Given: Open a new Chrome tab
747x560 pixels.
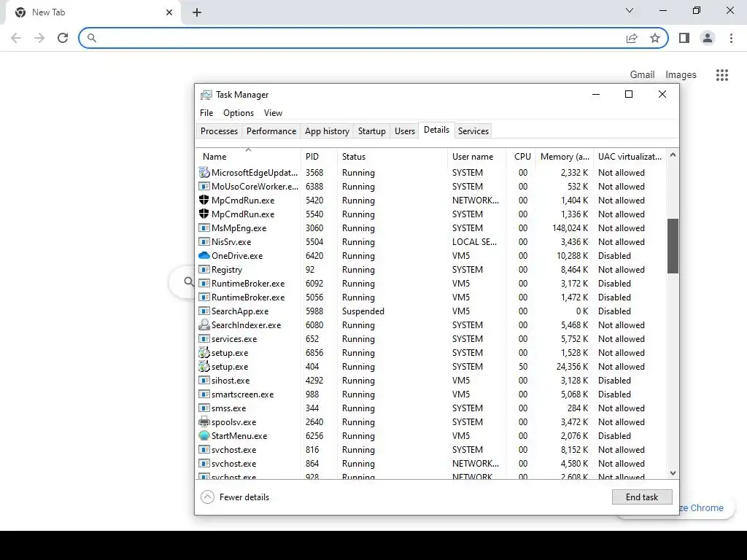Looking at the screenshot, I should point(197,12).
